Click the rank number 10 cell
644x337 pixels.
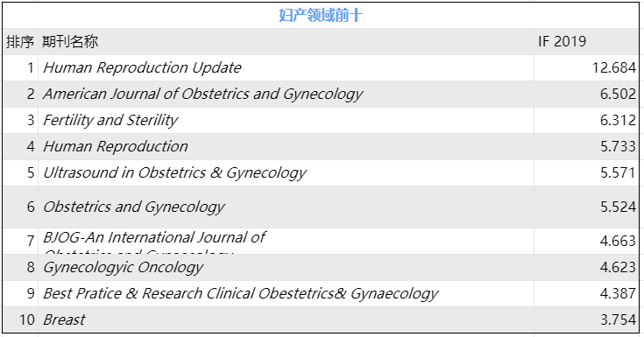point(20,319)
